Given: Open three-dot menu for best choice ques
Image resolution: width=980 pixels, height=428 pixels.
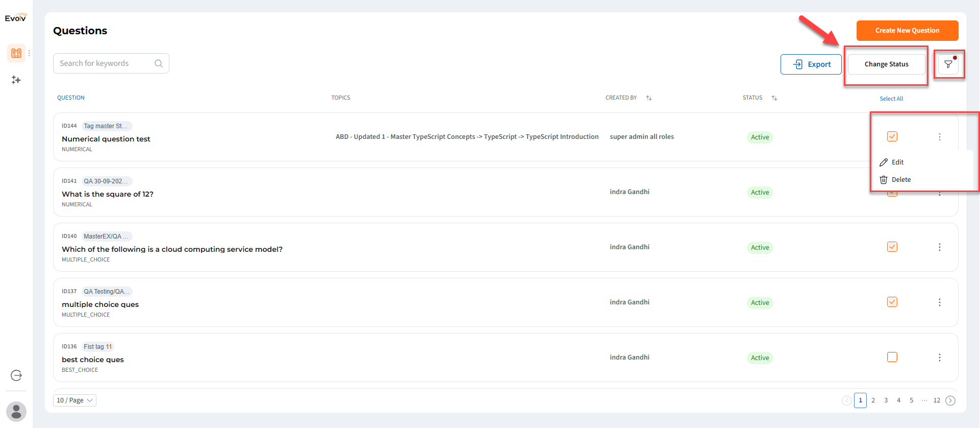Looking at the screenshot, I should pyautogui.click(x=940, y=358).
